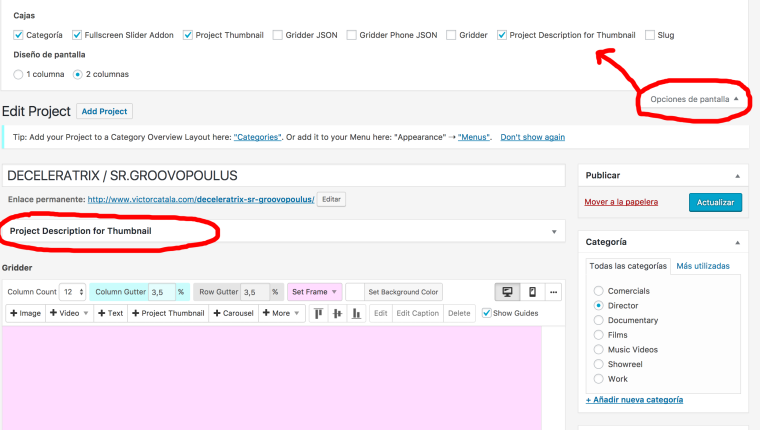This screenshot has width=760, height=430.
Task: Click the Mover a la papelera link
Action: click(621, 202)
